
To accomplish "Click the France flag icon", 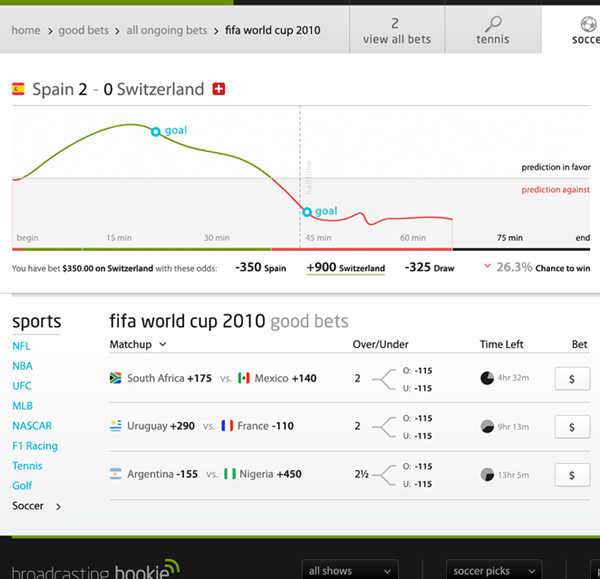I will (227, 426).
